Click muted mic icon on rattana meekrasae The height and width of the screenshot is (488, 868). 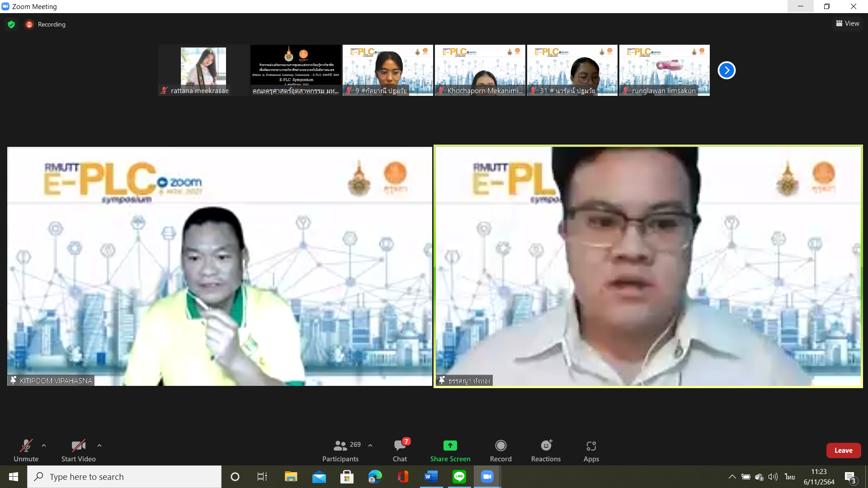pyautogui.click(x=164, y=91)
